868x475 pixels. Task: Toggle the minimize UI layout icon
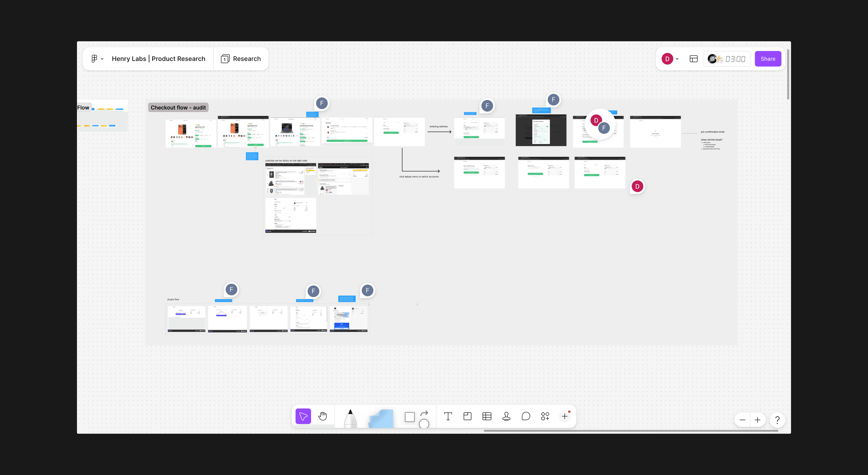693,59
